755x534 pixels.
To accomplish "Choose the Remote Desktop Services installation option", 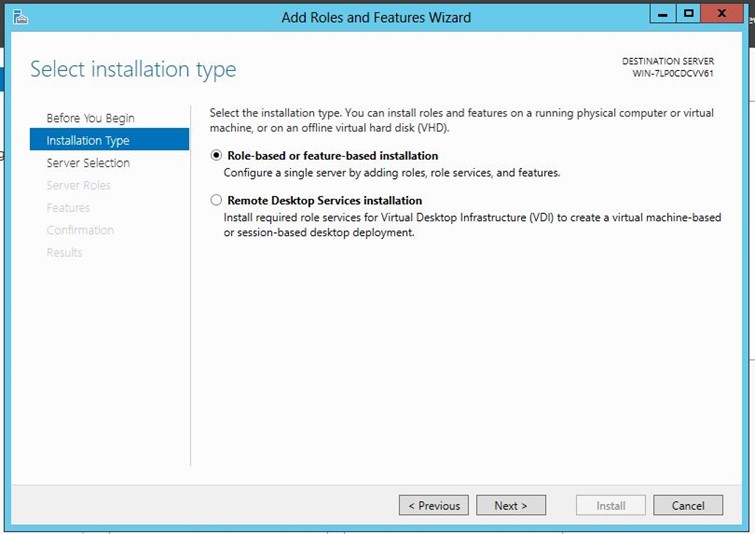I will pos(217,201).
